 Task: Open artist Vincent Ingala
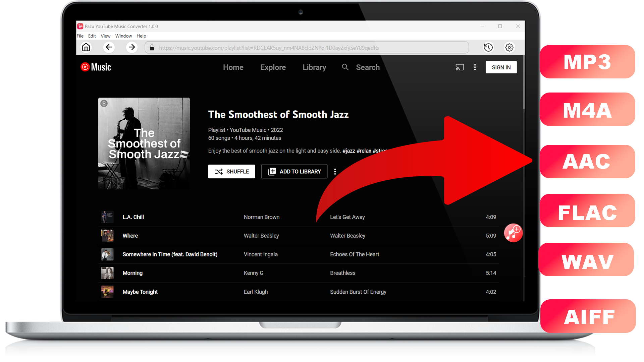coord(261,254)
